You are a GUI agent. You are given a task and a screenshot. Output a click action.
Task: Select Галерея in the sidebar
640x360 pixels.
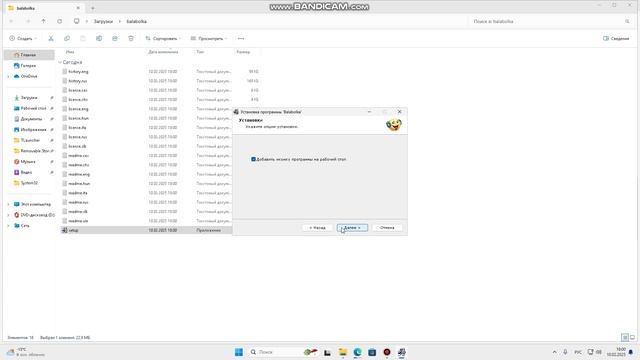(x=29, y=65)
